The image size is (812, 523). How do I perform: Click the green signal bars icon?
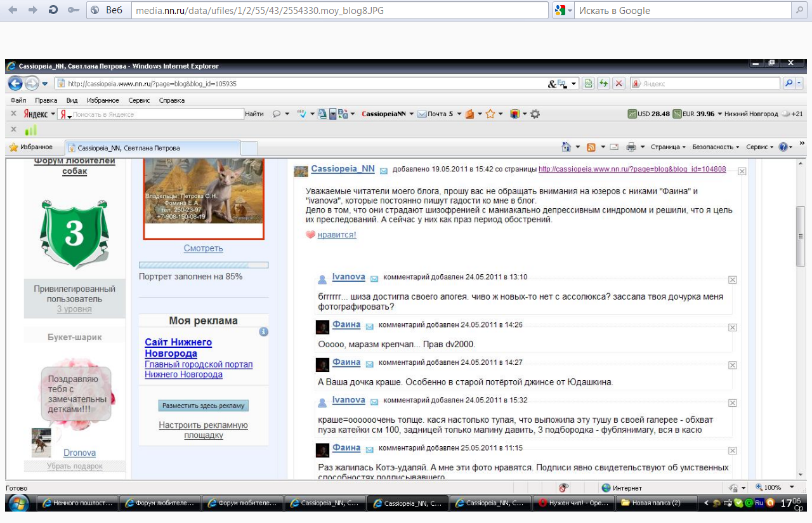tap(30, 129)
